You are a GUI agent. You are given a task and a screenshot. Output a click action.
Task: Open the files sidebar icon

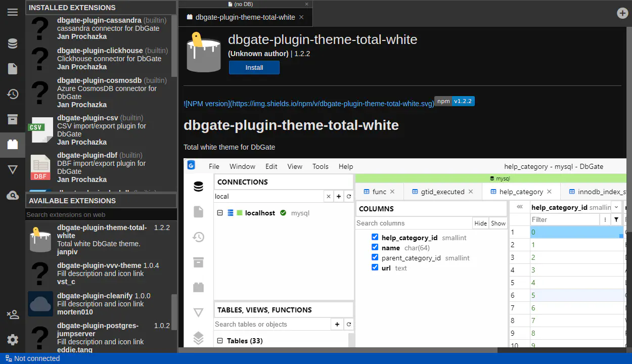click(13, 69)
